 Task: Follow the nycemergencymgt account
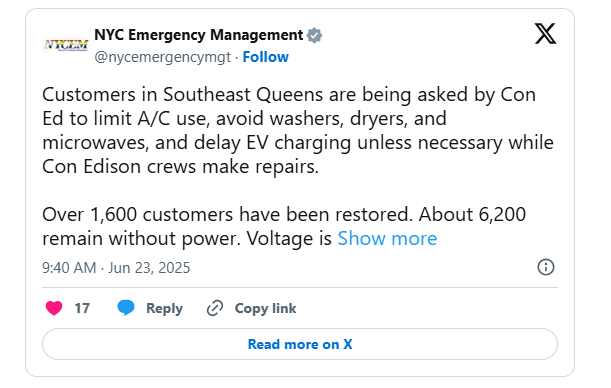pyautogui.click(x=265, y=57)
